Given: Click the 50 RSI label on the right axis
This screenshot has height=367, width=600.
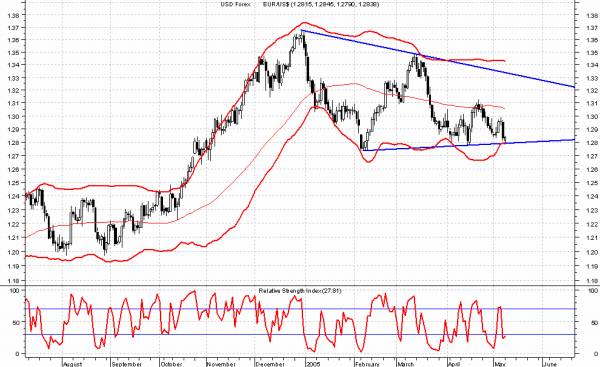Looking at the screenshot, I should pyautogui.click(x=594, y=323).
